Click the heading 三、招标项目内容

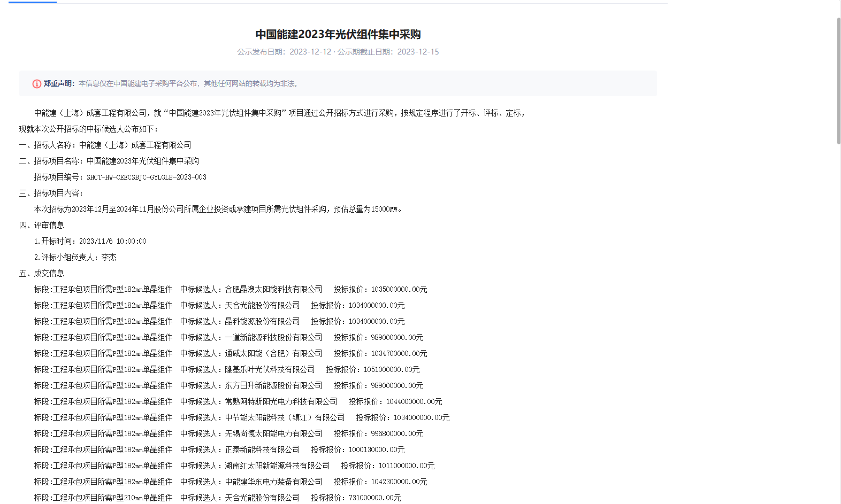click(x=51, y=193)
